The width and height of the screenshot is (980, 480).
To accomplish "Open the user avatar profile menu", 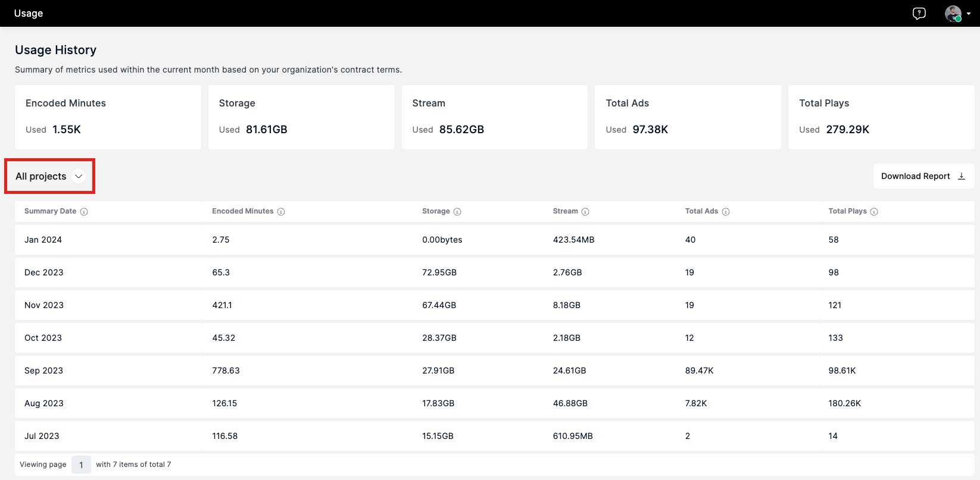I will coord(953,13).
